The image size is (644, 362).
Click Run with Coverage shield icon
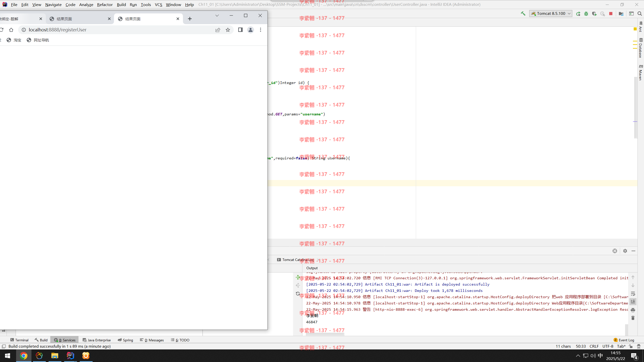click(594, 14)
